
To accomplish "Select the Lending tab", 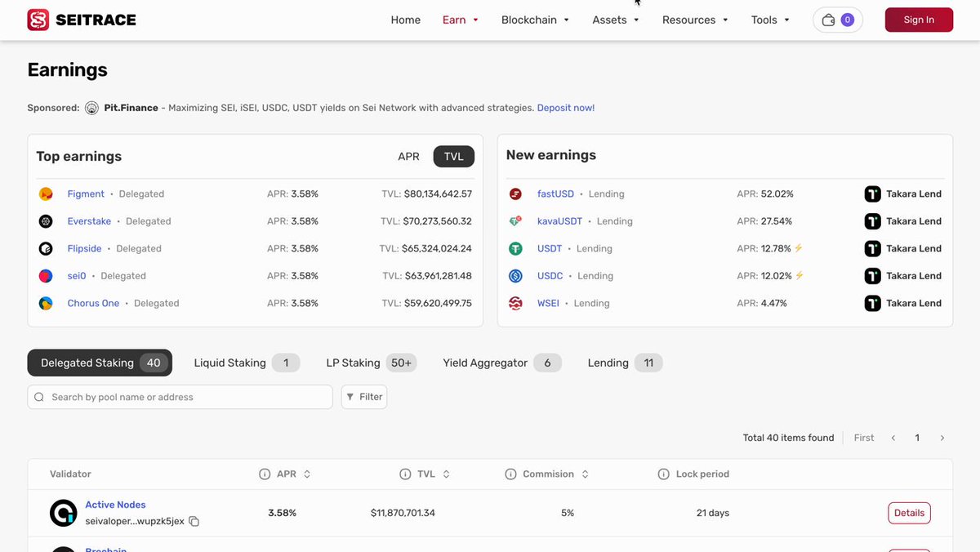I will pyautogui.click(x=625, y=363).
